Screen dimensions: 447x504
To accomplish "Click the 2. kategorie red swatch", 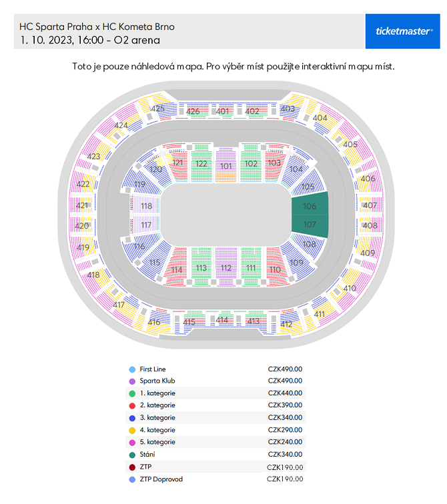I will click(x=132, y=405).
